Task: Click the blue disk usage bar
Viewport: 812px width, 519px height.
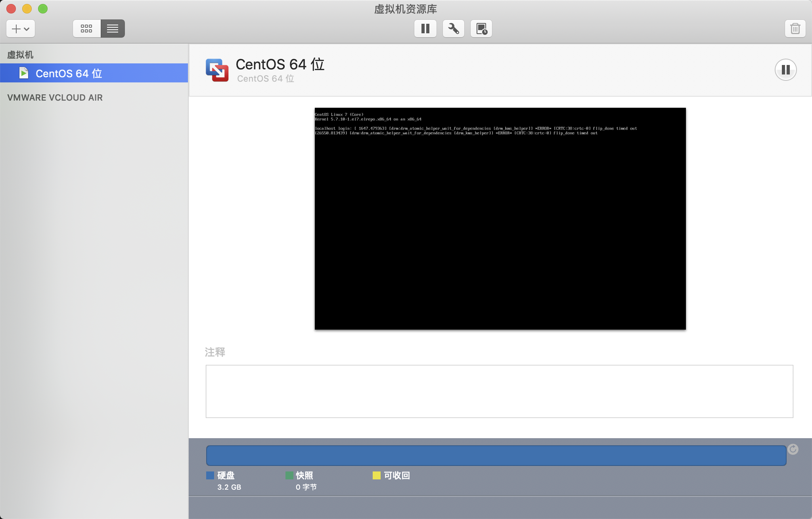Action: 496,455
